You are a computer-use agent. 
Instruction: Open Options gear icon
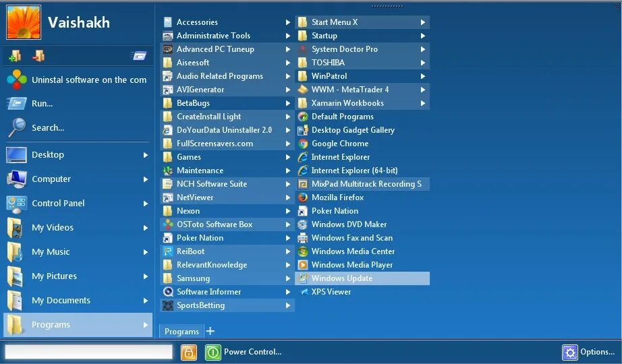point(570,352)
